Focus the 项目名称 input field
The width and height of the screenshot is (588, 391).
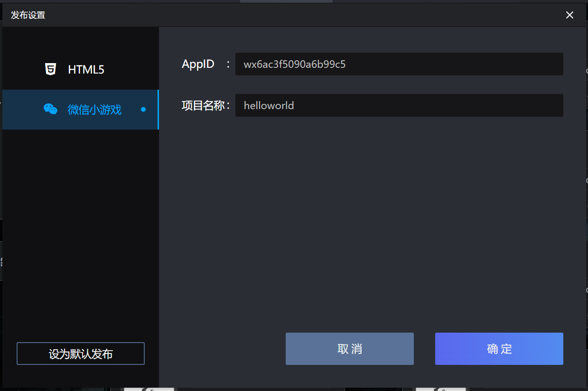451,105
